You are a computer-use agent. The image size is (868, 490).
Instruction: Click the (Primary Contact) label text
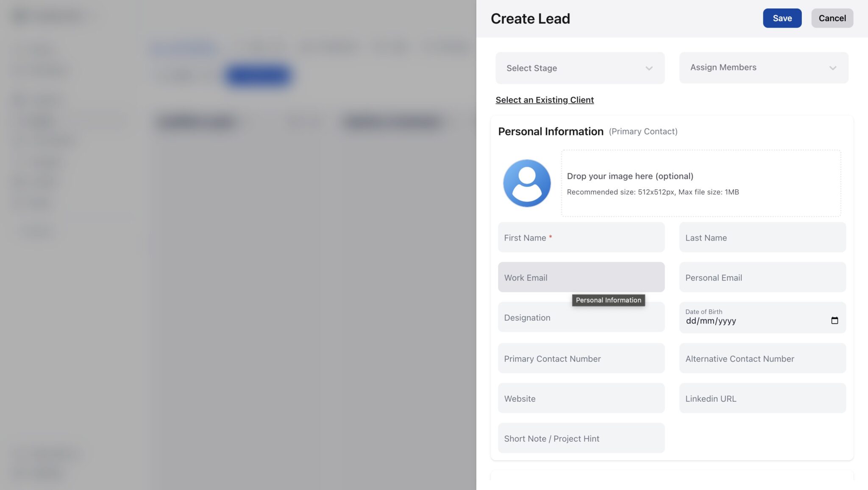pos(643,132)
